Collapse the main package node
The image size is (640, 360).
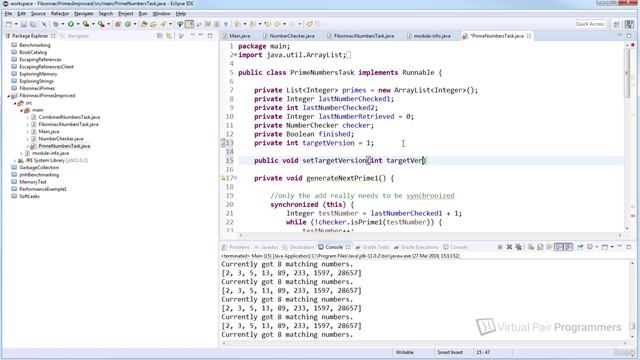(x=22, y=110)
